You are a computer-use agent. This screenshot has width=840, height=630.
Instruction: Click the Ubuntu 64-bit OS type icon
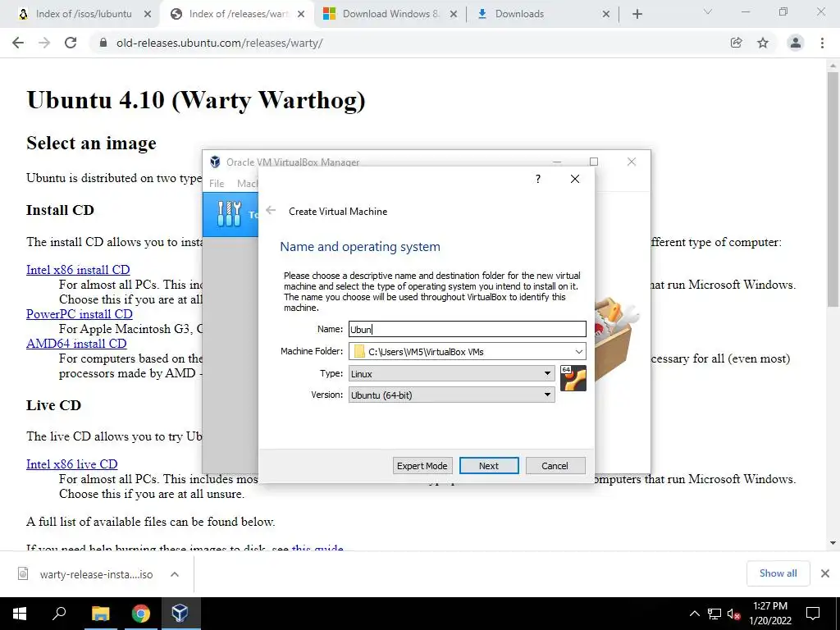click(x=573, y=378)
